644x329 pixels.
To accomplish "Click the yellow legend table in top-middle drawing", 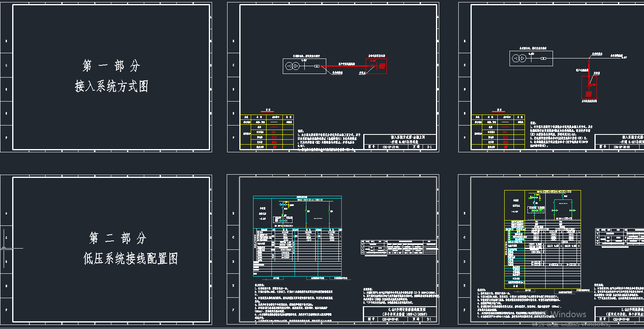I will coord(267,132).
